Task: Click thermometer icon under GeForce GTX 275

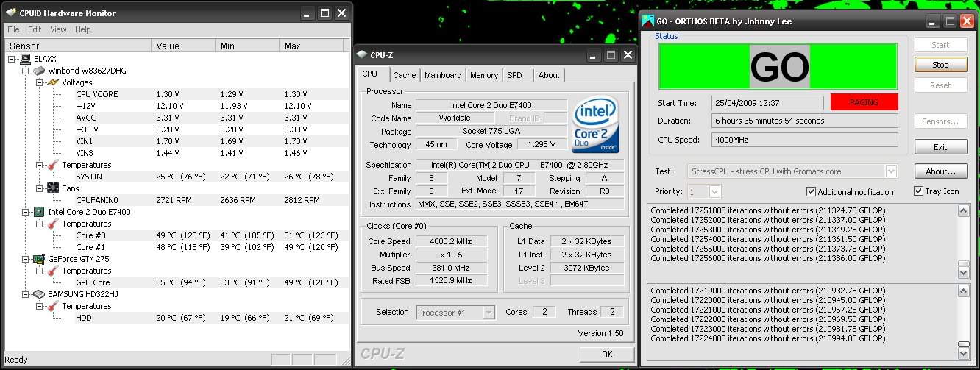Action: (53, 271)
